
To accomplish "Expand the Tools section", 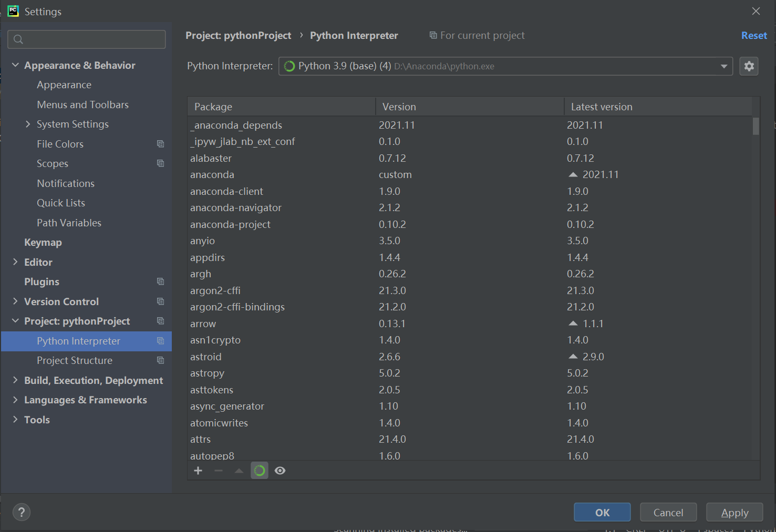I will (x=15, y=420).
